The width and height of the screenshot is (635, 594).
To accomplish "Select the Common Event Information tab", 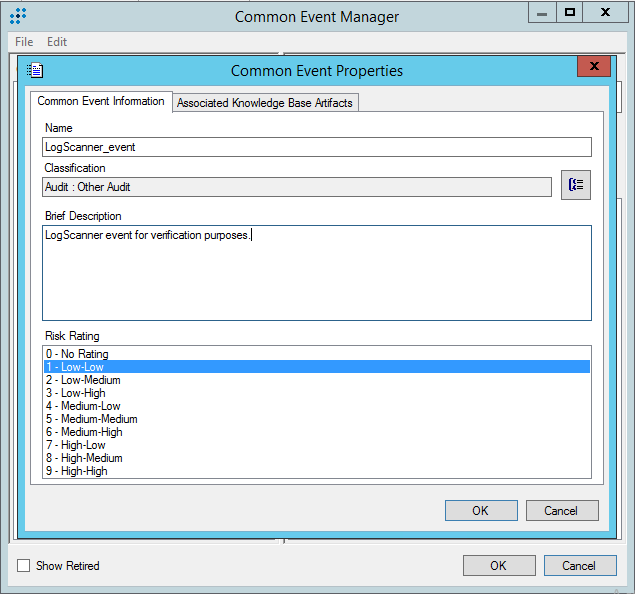I will [x=101, y=102].
